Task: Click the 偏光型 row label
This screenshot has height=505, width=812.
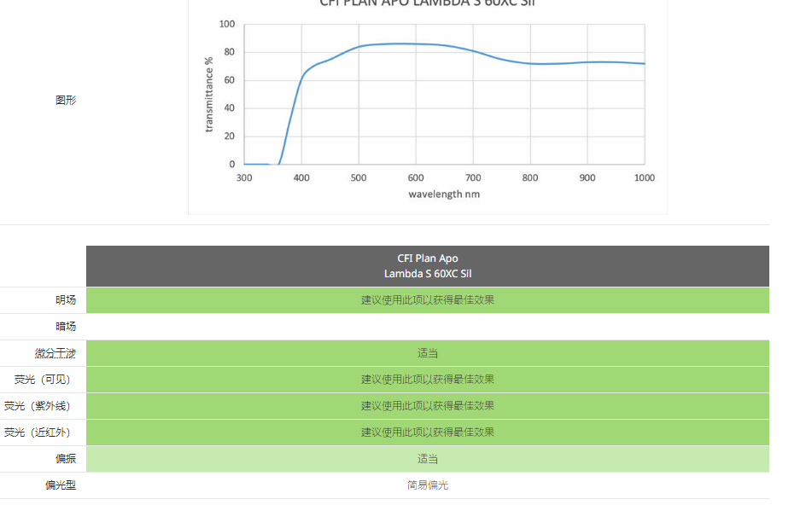Action: pyautogui.click(x=61, y=485)
